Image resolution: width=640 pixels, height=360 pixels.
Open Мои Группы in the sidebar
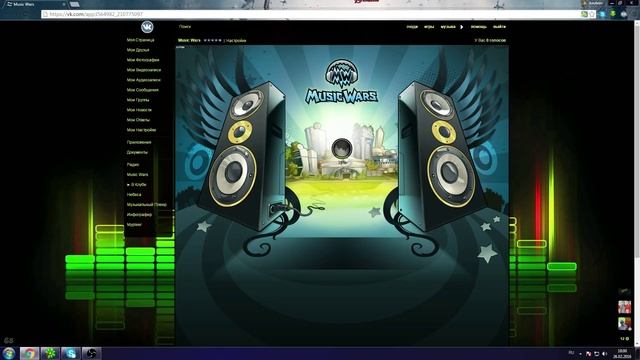coord(138,100)
